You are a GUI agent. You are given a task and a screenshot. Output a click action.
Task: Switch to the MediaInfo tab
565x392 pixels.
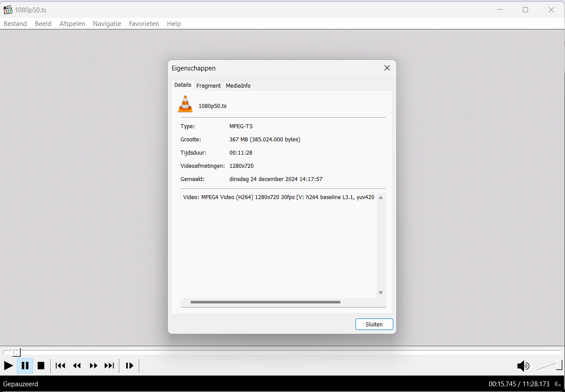tap(238, 86)
